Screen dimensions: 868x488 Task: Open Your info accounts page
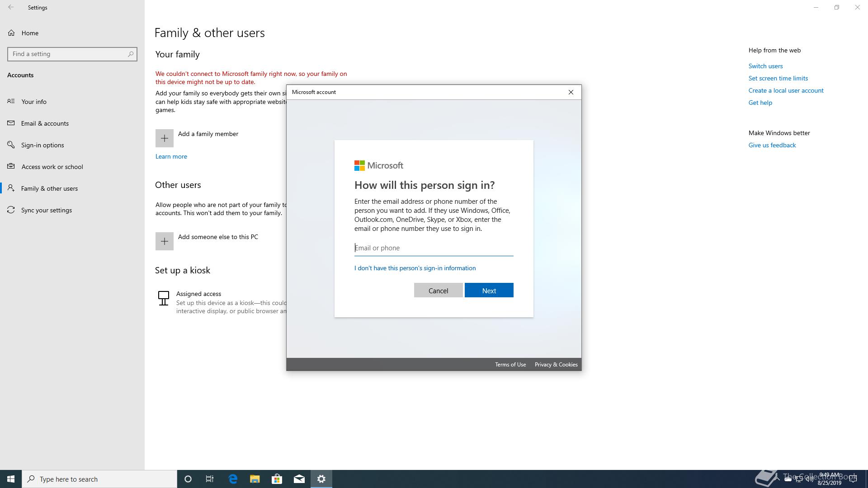34,102
